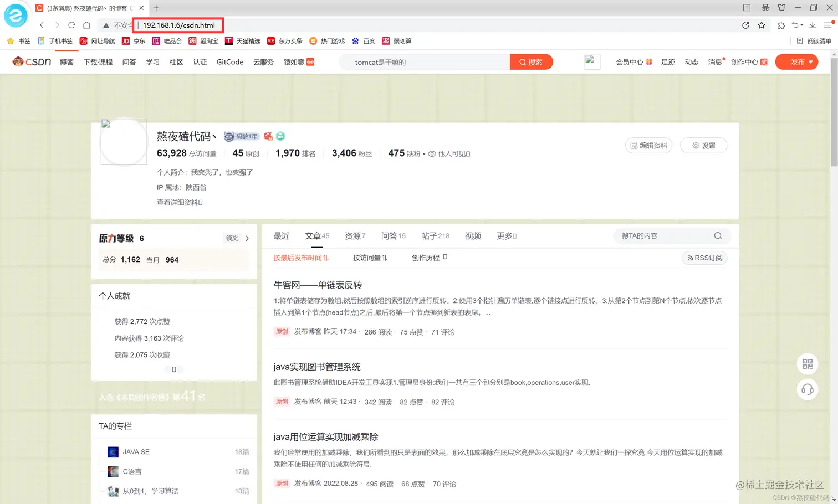This screenshot has width=838, height=504.
Task: Sort articles by 按访问量
Action: click(x=370, y=257)
